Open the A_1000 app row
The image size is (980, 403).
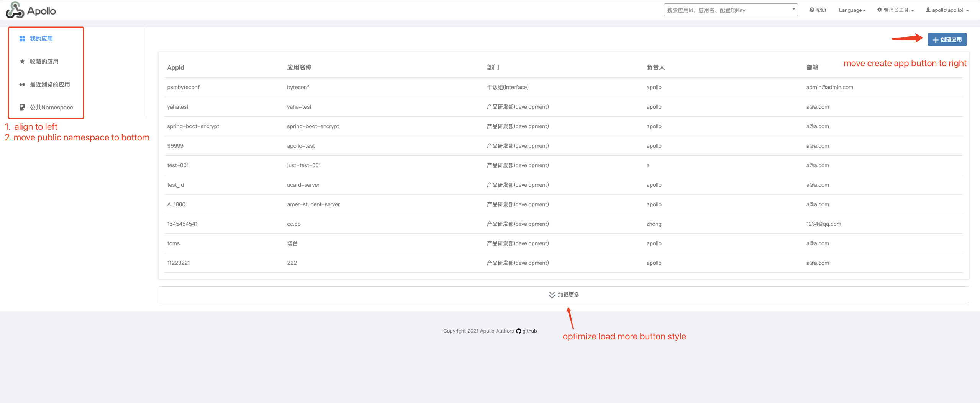pyautogui.click(x=564, y=204)
